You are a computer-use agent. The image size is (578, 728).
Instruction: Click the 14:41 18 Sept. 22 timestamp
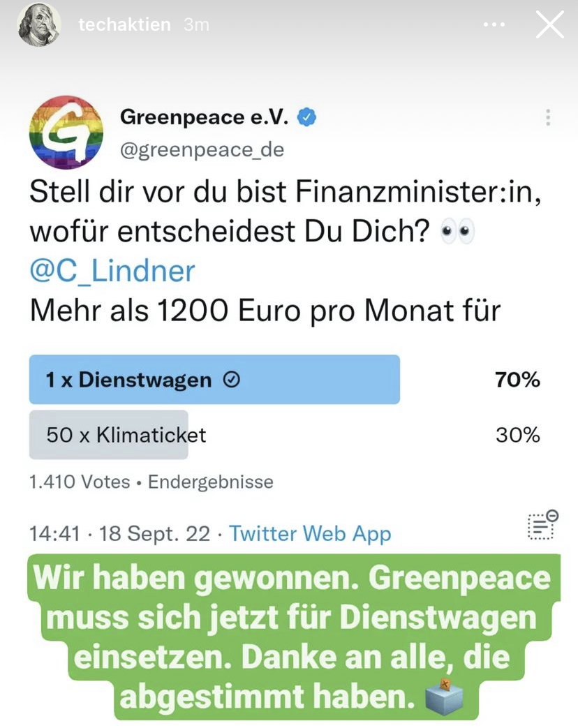point(120,534)
